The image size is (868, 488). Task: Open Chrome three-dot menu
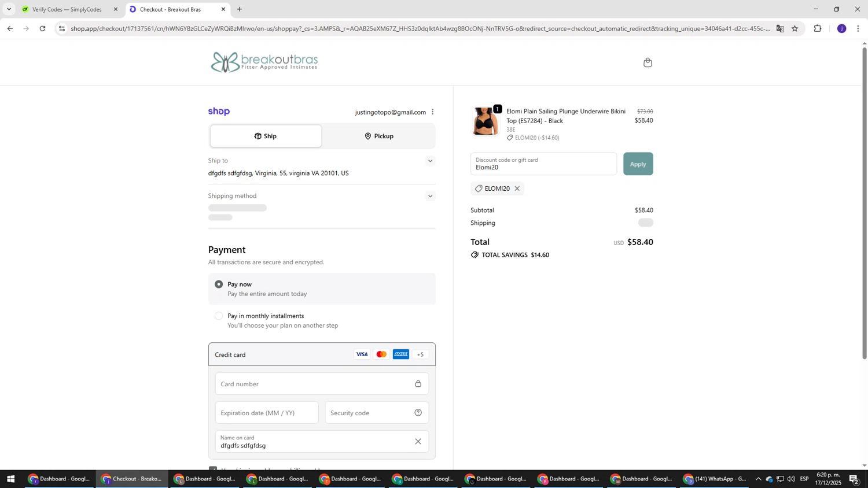point(858,28)
